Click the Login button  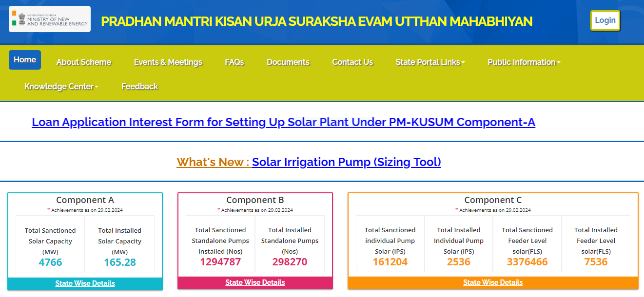(605, 20)
